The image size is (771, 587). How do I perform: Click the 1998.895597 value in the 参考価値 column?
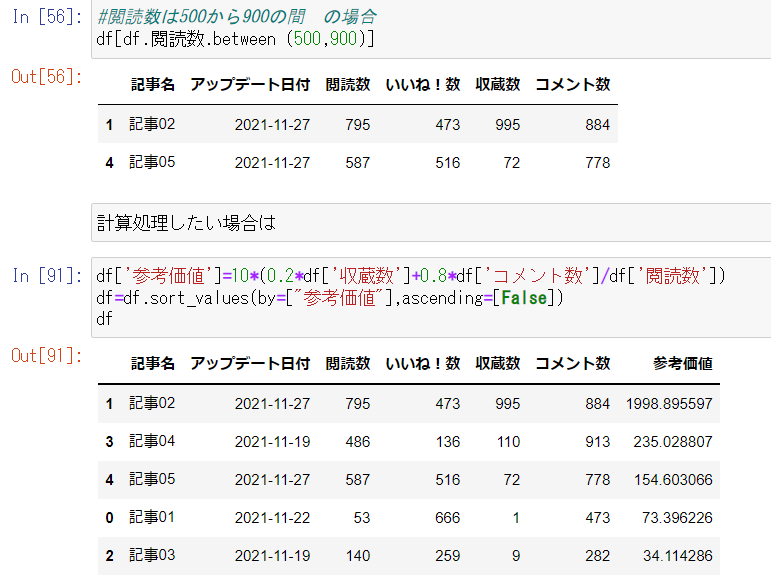tap(669, 404)
